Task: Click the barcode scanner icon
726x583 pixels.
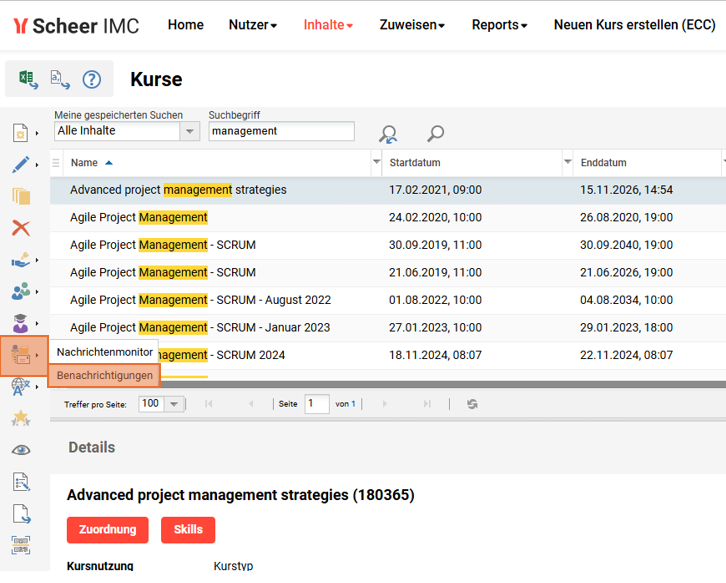Action: pyautogui.click(x=21, y=545)
